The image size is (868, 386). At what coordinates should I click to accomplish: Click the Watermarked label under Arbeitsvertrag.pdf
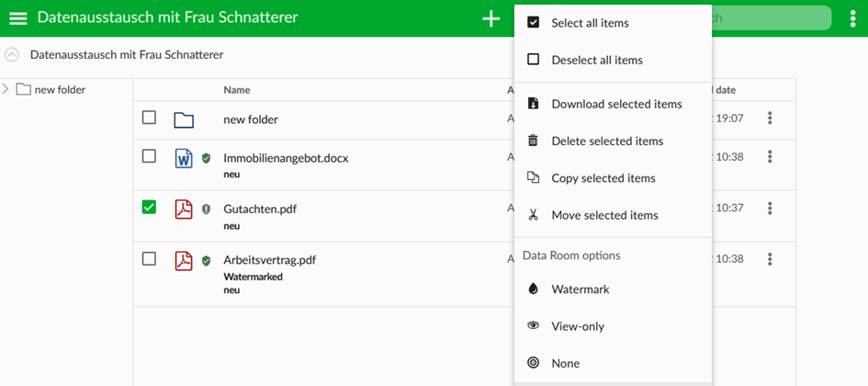pyautogui.click(x=253, y=277)
